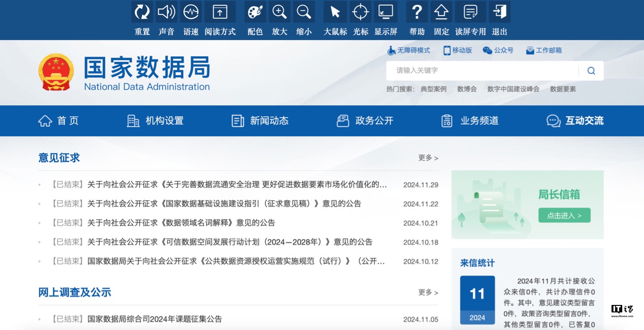The height and width of the screenshot is (330, 644).
Task: Enable the 显示屏 display screen icon
Action: point(386,12)
